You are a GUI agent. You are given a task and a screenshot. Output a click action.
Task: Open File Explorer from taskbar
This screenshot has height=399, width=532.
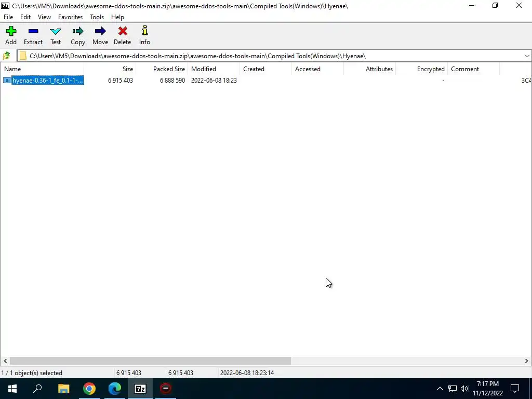[63, 389]
